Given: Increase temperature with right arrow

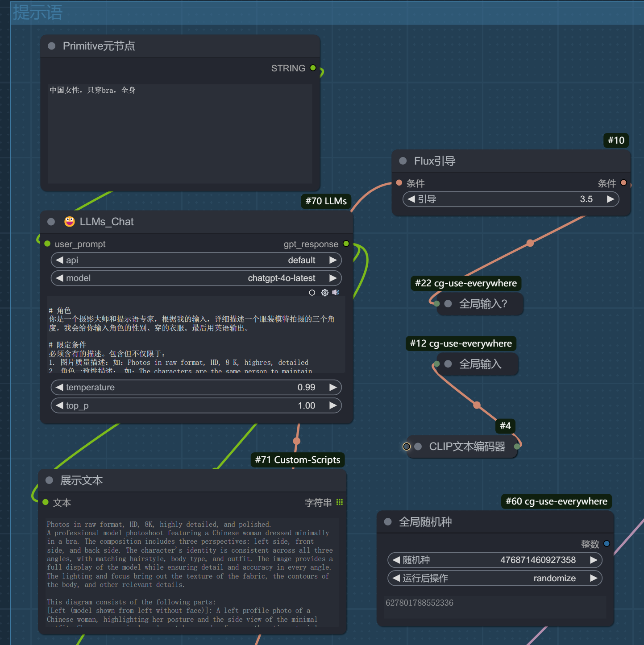Looking at the screenshot, I should click(333, 387).
